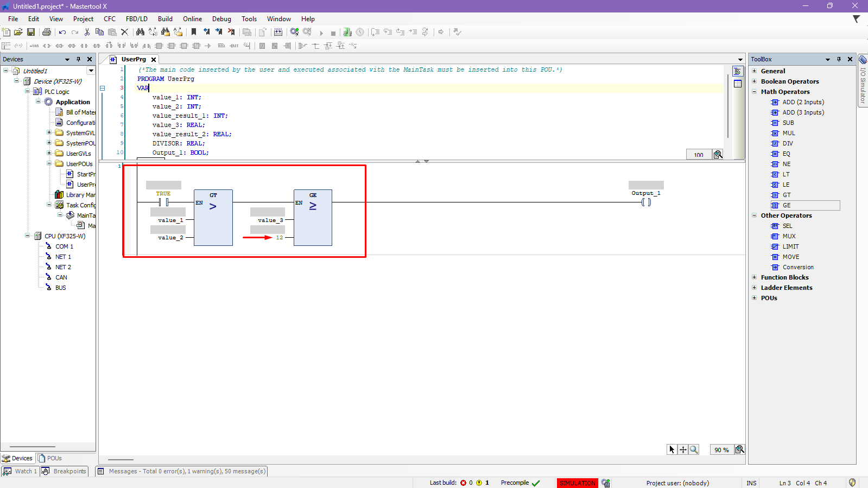Click the Save project toolbar icon
The width and height of the screenshot is (868, 488).
click(x=31, y=33)
